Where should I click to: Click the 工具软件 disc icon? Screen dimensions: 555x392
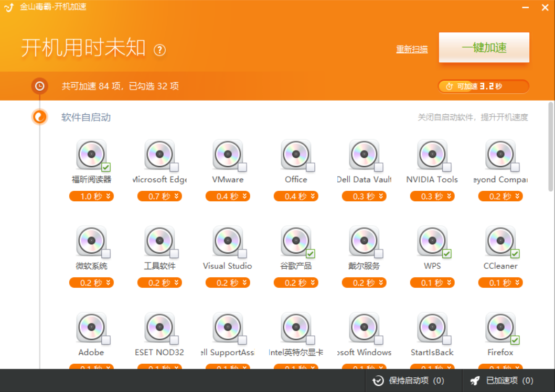159,241
